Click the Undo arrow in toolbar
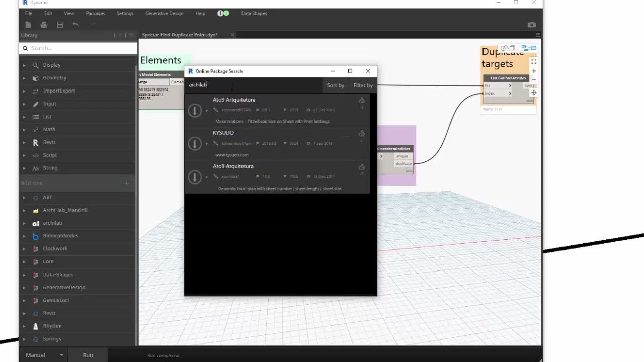Viewport: 644px width, 362px height. (x=75, y=25)
